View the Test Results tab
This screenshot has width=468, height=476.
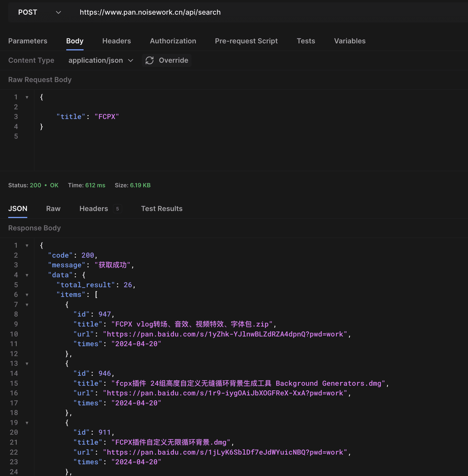coord(162,209)
